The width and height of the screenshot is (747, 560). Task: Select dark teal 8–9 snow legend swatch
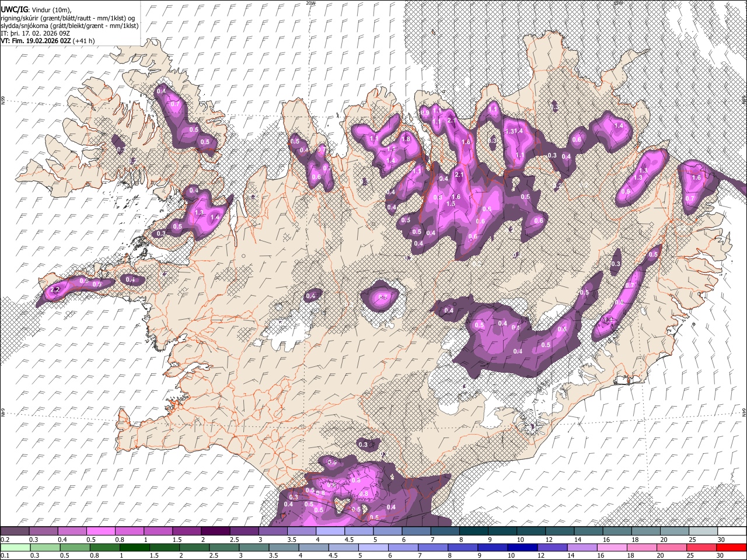(473, 531)
